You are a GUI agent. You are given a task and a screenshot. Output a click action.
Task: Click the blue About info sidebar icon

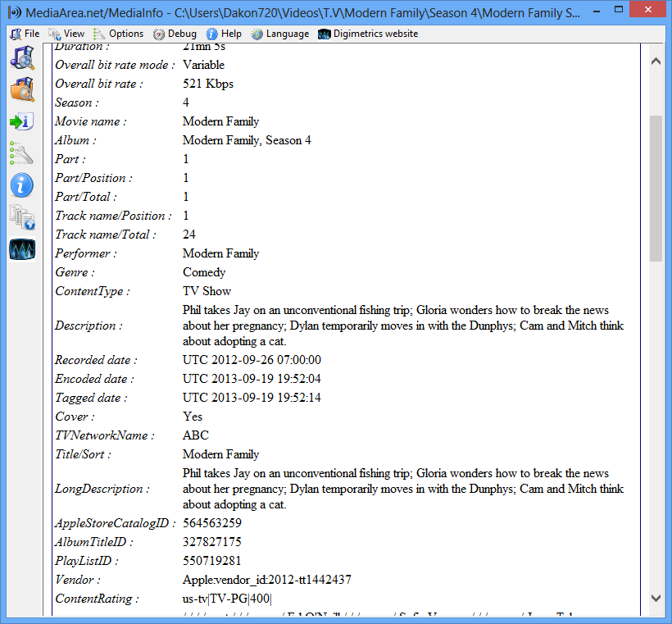22,185
